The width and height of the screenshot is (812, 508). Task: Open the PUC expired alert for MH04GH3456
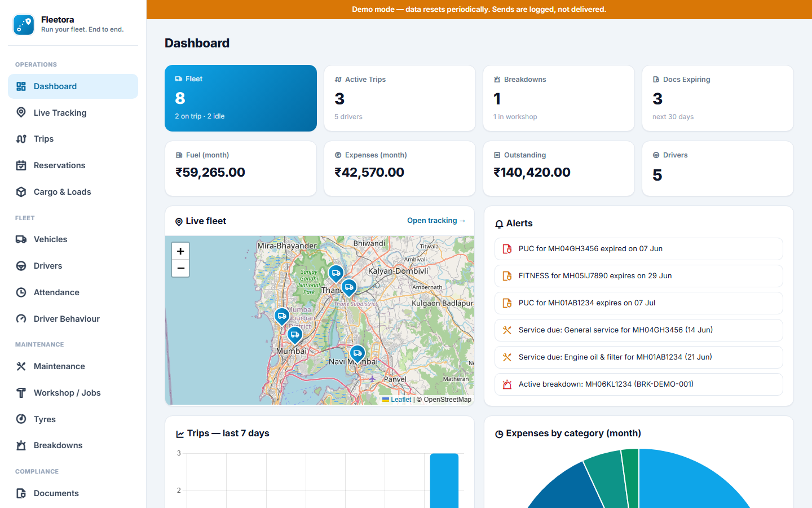click(639, 249)
